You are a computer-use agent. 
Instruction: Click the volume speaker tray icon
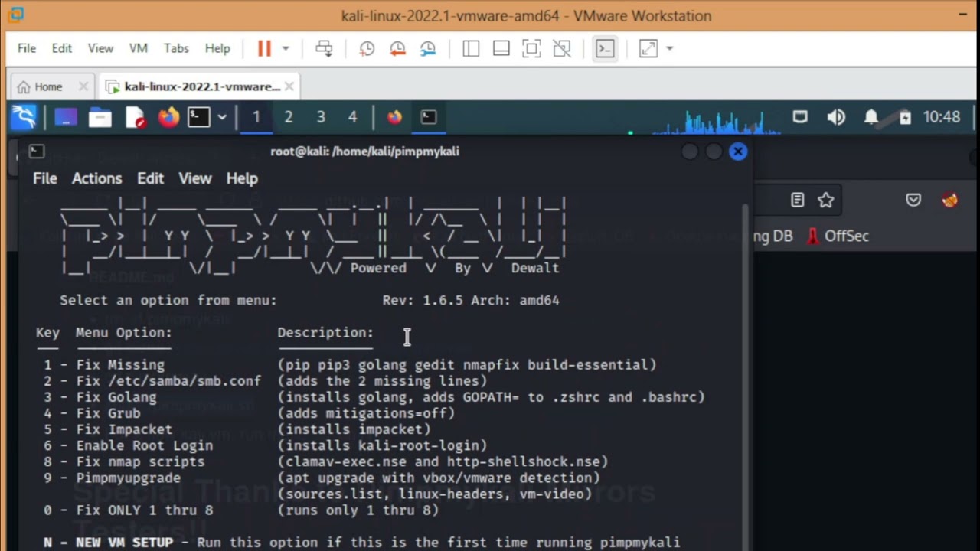(836, 117)
